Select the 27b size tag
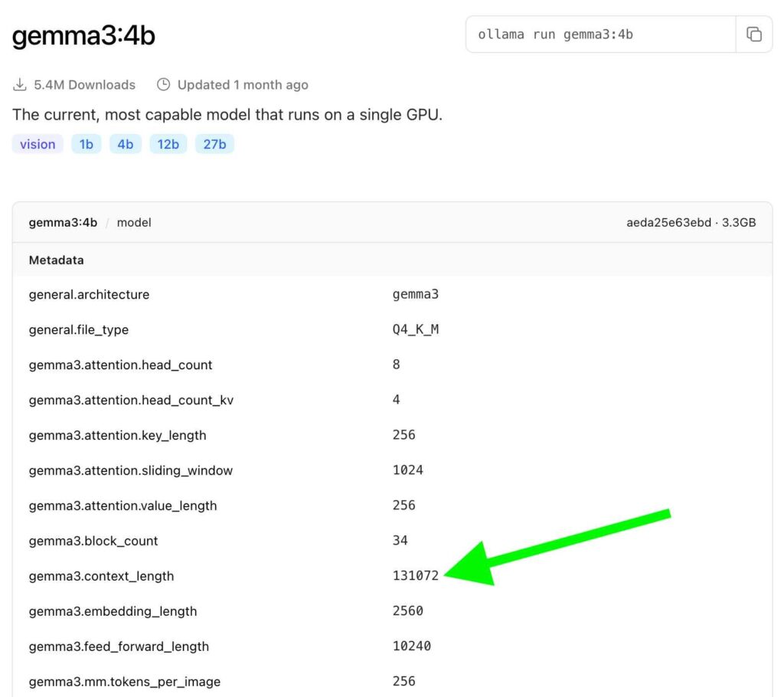The width and height of the screenshot is (784, 697). click(x=214, y=144)
